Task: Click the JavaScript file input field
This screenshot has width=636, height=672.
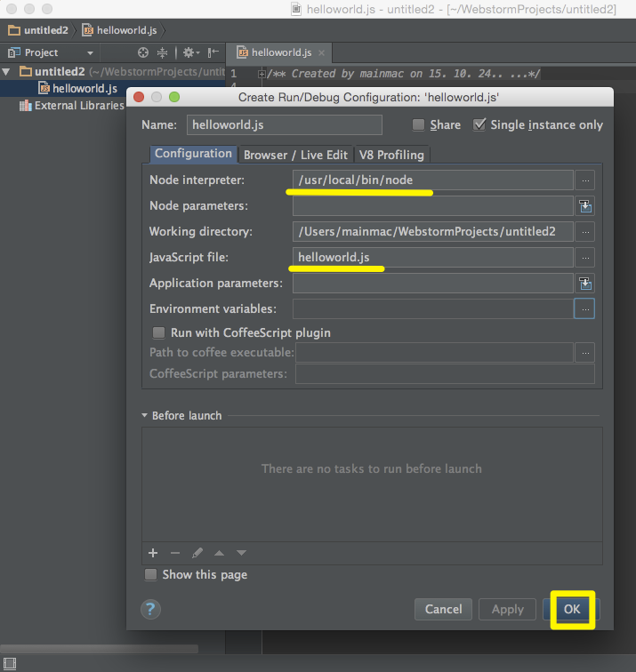Action: click(433, 257)
